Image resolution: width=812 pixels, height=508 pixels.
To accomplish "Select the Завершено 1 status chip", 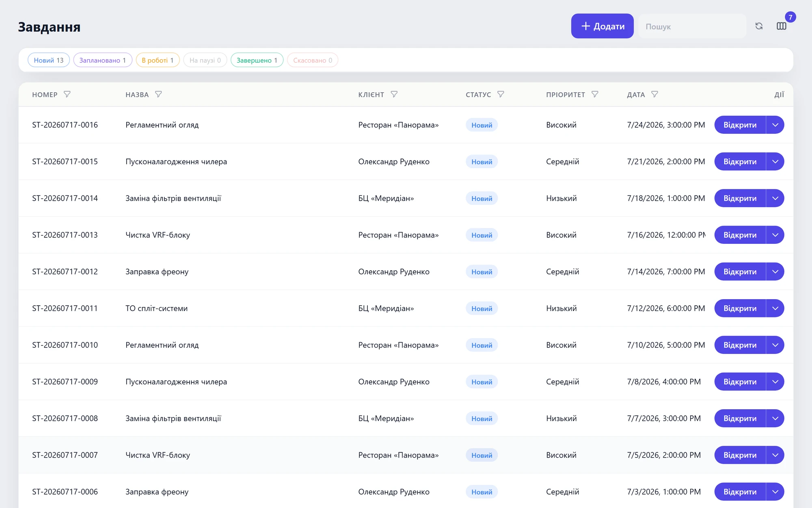I will (x=257, y=60).
